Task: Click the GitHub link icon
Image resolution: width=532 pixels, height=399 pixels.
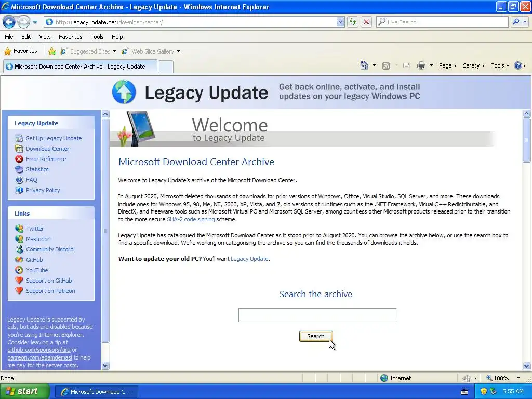Action: [19, 260]
